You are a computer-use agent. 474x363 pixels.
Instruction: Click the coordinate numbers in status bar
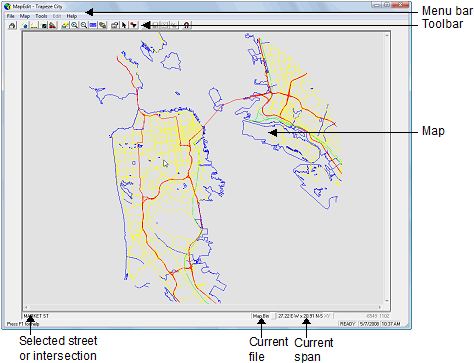[378, 316]
